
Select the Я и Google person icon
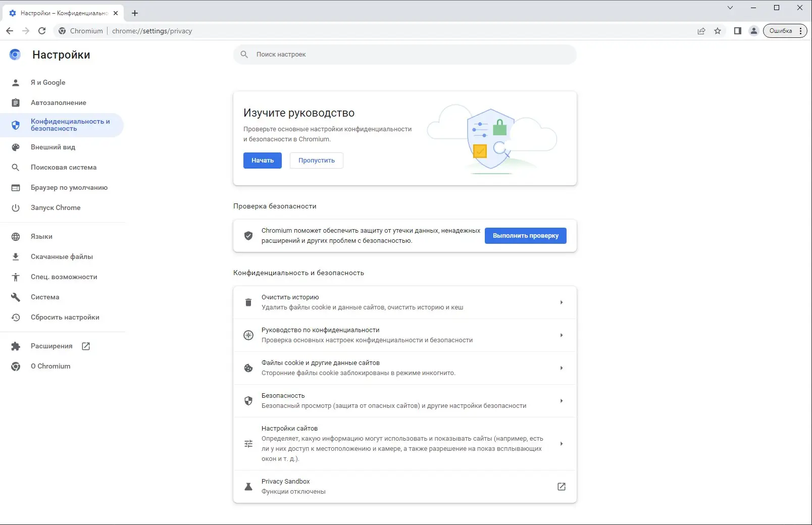(x=16, y=82)
